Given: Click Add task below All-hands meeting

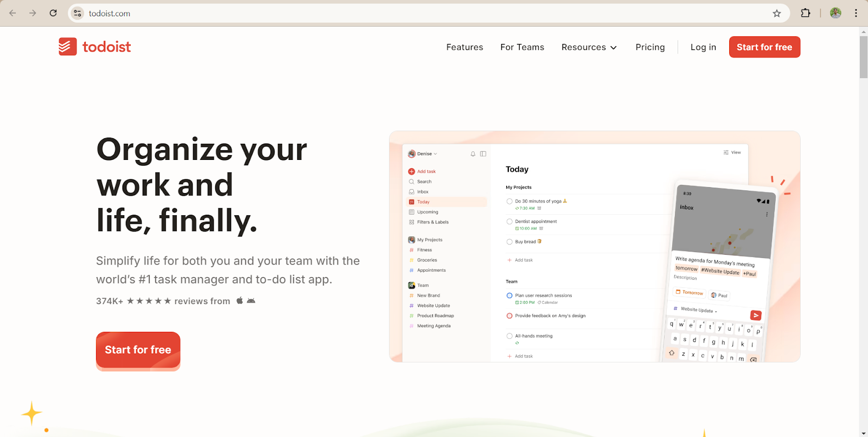Looking at the screenshot, I should (520, 356).
